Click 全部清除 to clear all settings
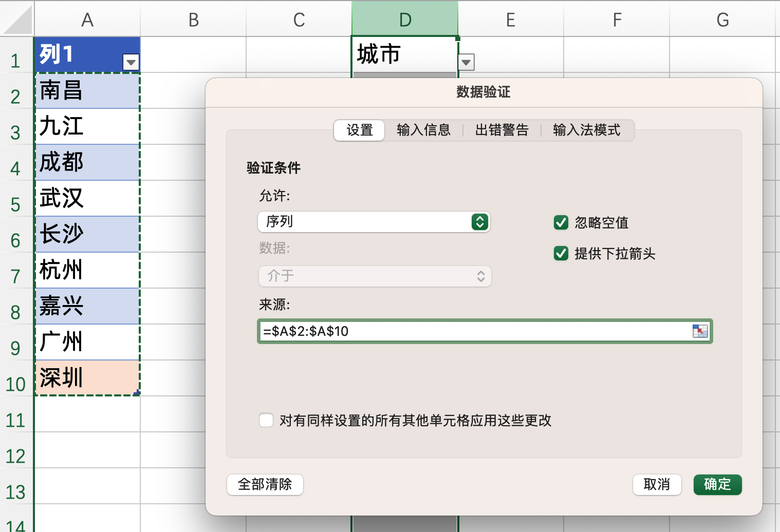Image resolution: width=780 pixels, height=532 pixels. point(265,484)
